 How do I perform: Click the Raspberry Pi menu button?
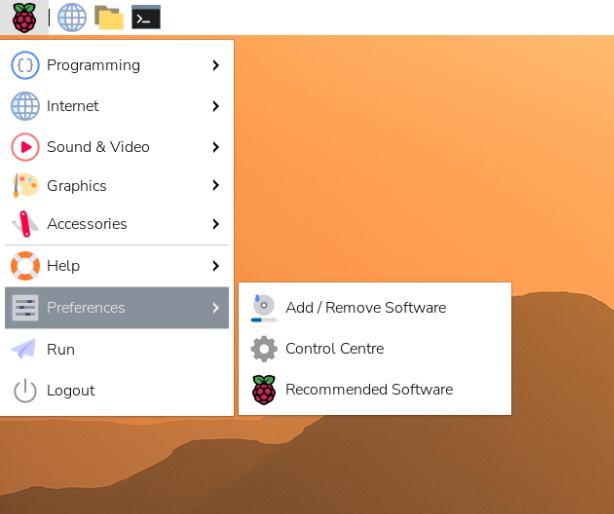click(x=24, y=17)
